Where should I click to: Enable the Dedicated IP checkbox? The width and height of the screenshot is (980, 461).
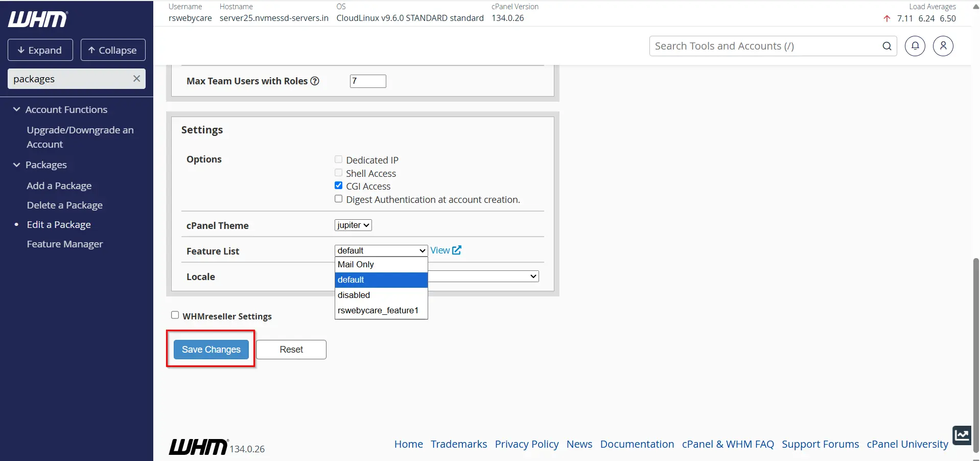(x=338, y=159)
